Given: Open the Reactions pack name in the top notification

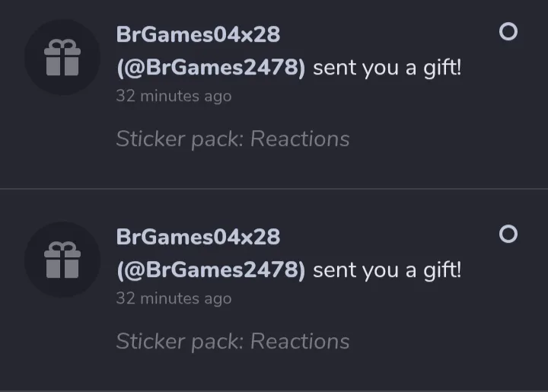Looking at the screenshot, I should 300,139.
